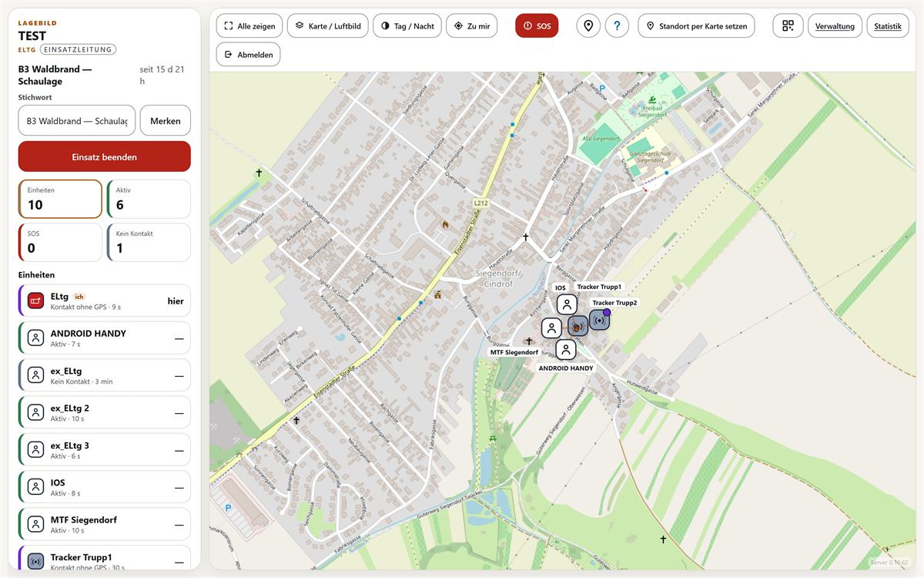
Task: Select the Kein Kontakt status tile
Action: [149, 242]
